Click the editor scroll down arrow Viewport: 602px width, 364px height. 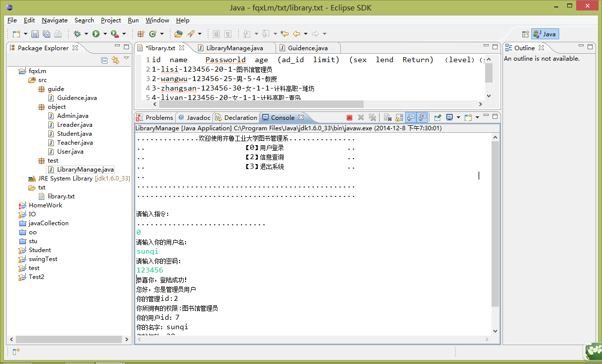[x=488, y=95]
